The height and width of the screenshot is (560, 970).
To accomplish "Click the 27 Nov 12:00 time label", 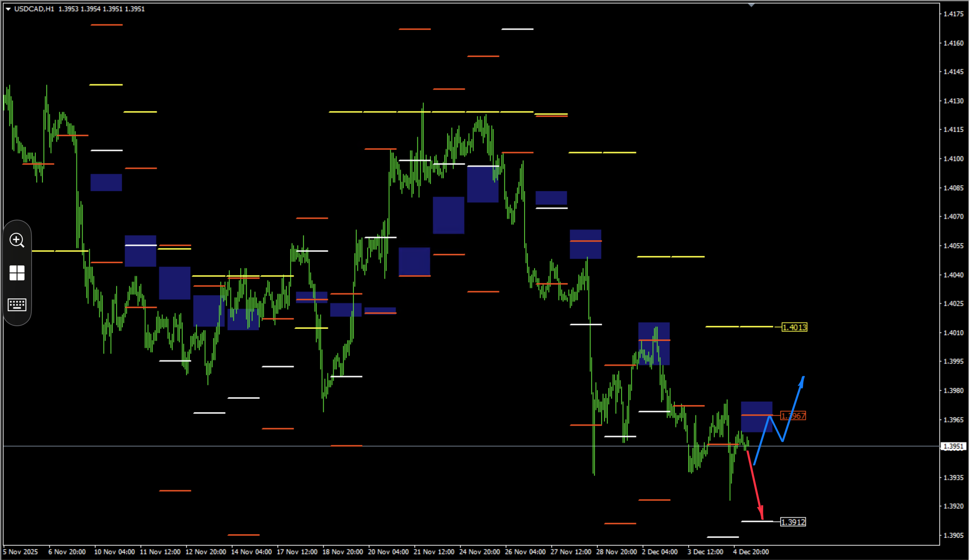I will point(571,551).
